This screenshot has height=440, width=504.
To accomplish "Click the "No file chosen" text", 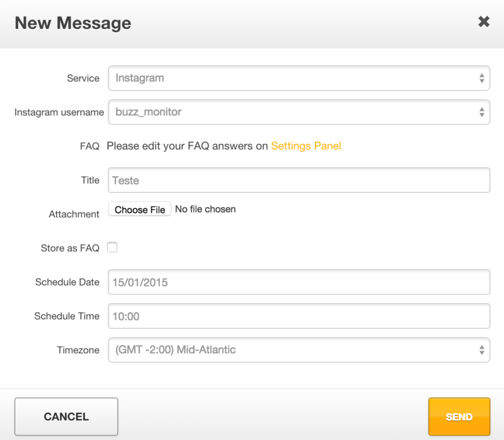I will (x=205, y=209).
